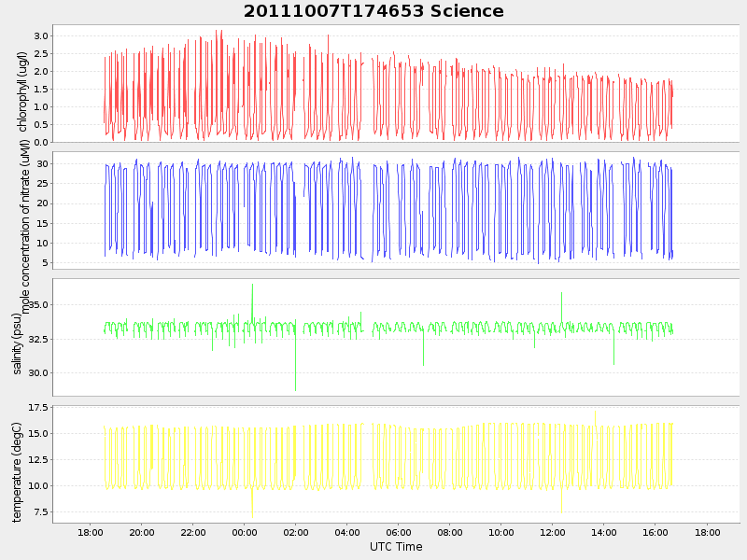Click the 12:00 time axis label
The image size is (747, 560).
553,532
